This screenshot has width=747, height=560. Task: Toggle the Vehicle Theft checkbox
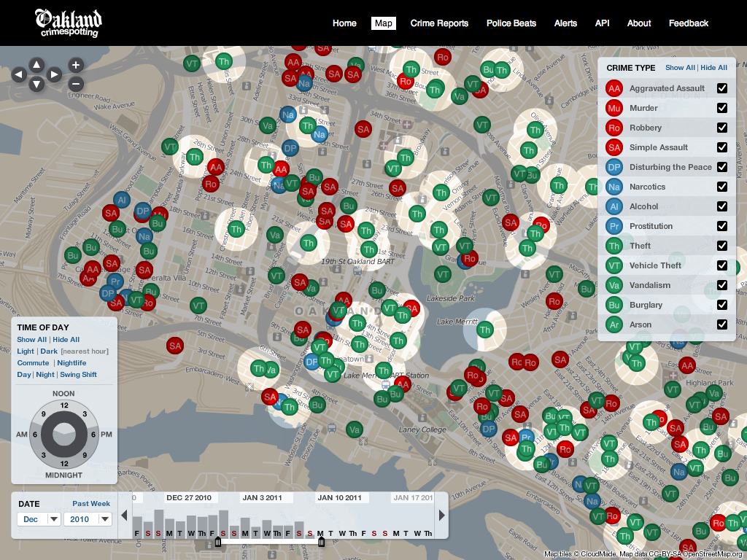click(721, 265)
